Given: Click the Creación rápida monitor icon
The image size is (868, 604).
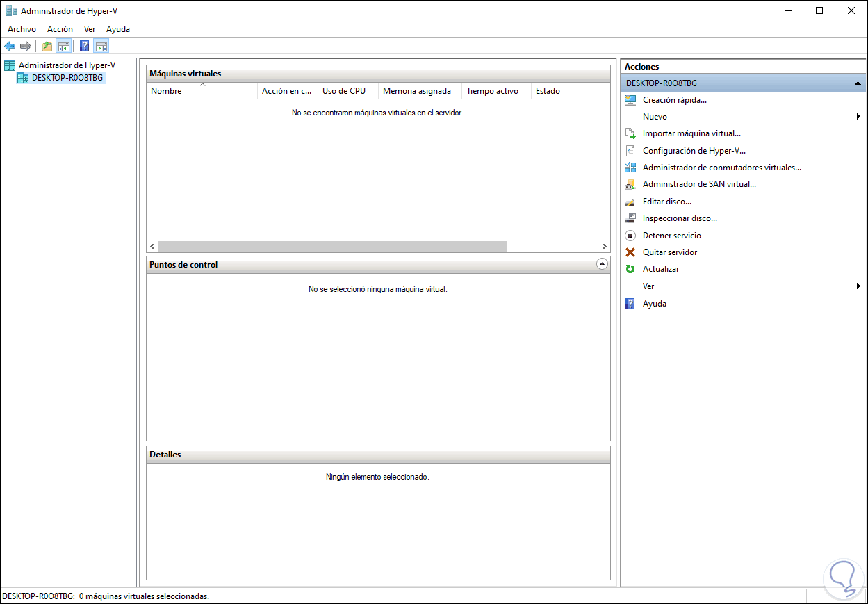Looking at the screenshot, I should (x=630, y=100).
